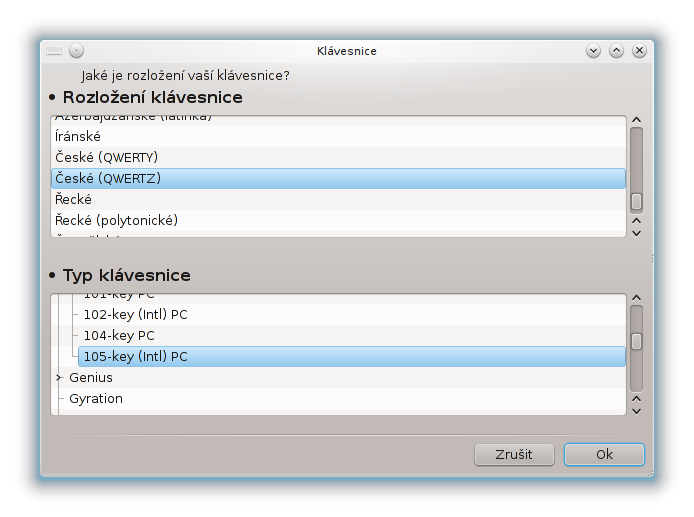694x517 pixels.
Task: Maximize the Klávesnice window
Action: pyautogui.click(x=616, y=51)
